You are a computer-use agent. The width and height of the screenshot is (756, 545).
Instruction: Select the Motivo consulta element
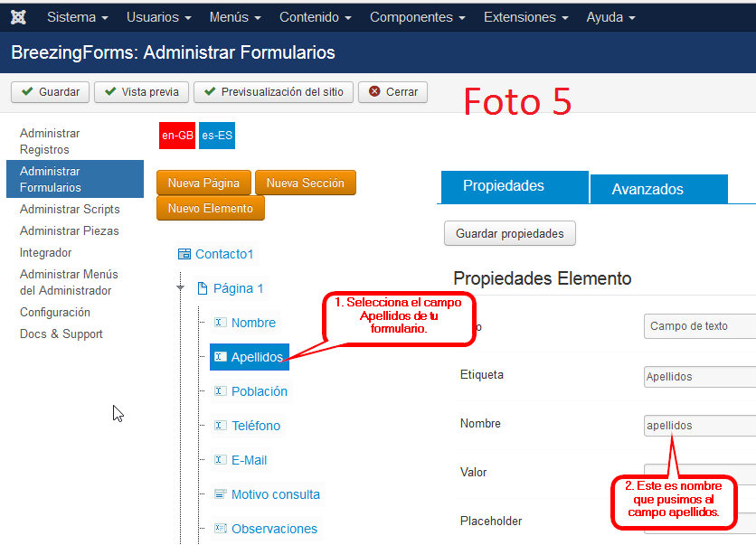pos(275,494)
